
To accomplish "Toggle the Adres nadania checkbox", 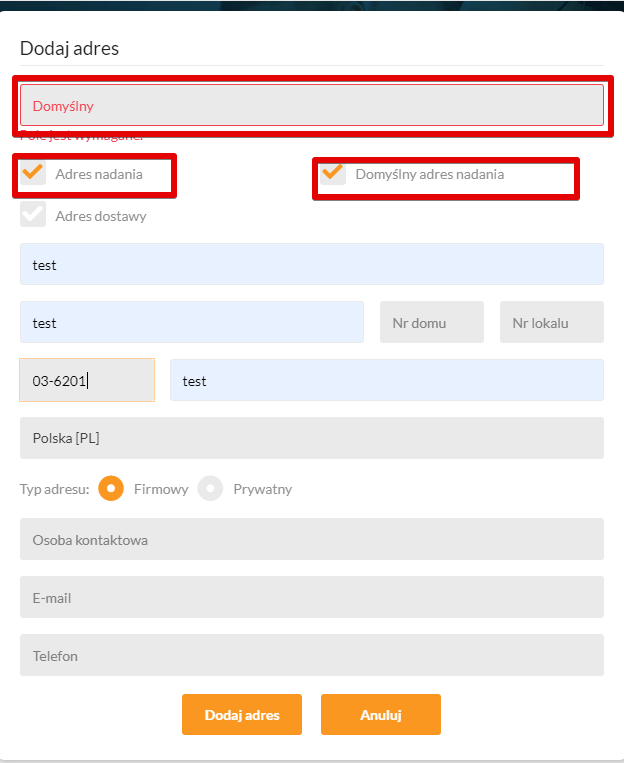I will (34, 173).
